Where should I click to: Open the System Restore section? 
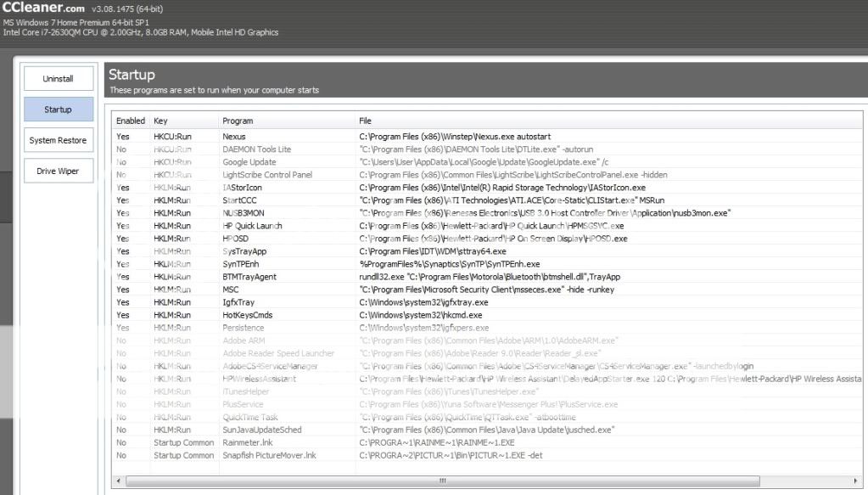tap(59, 140)
